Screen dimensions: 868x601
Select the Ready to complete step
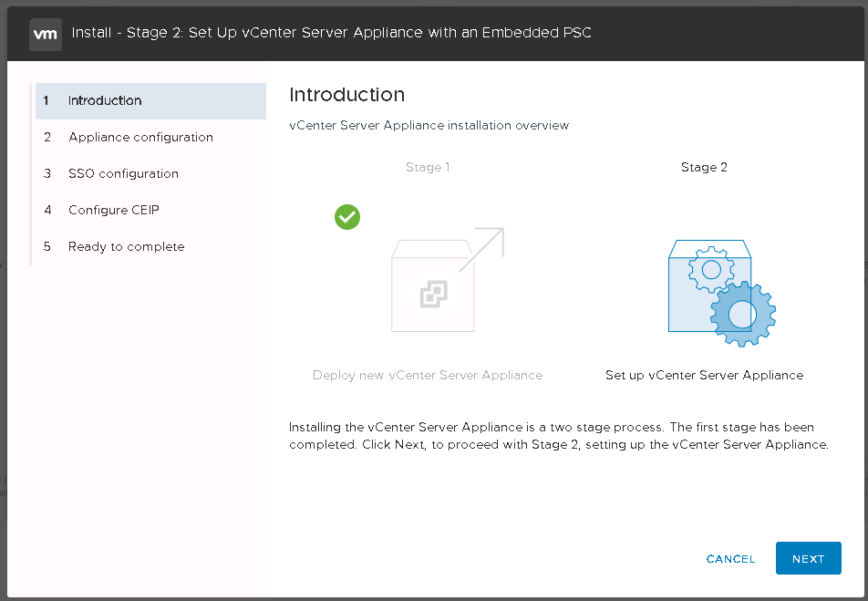pyautogui.click(x=126, y=246)
